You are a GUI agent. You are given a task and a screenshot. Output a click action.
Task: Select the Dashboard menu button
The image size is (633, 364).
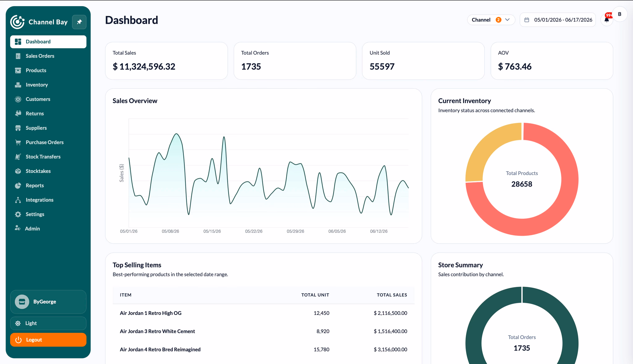(x=48, y=42)
